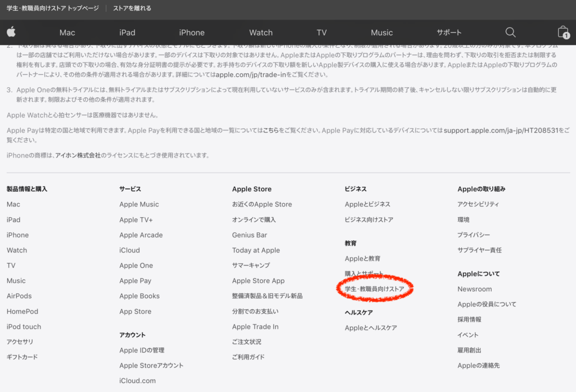576x392 pixels.
Task: Click ご注文状況 link
Action: click(x=246, y=342)
